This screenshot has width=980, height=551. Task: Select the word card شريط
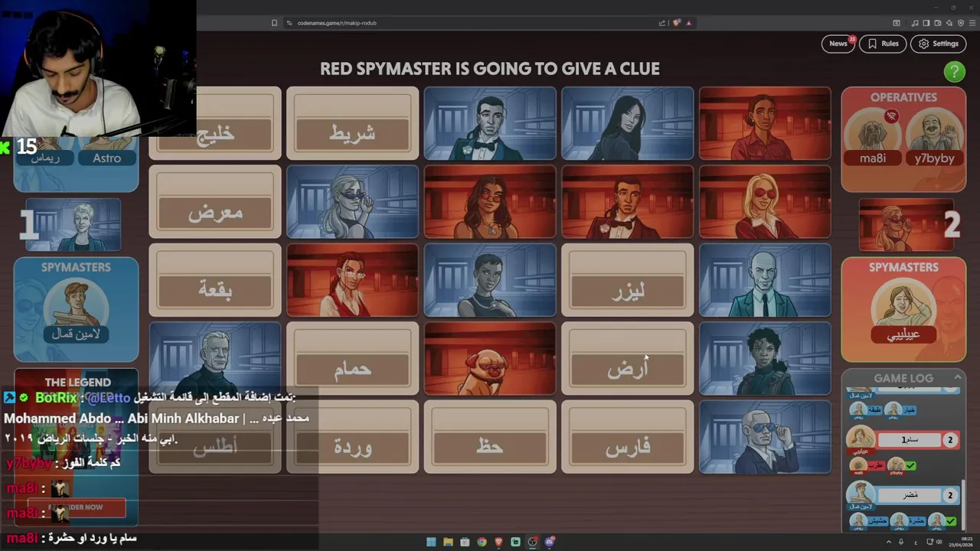(352, 124)
